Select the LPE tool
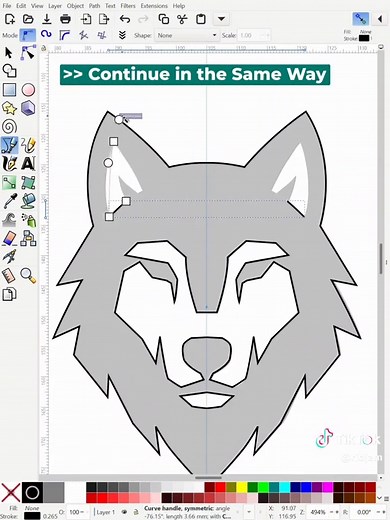This screenshot has height=520, width=390. pyautogui.click(x=9, y=257)
